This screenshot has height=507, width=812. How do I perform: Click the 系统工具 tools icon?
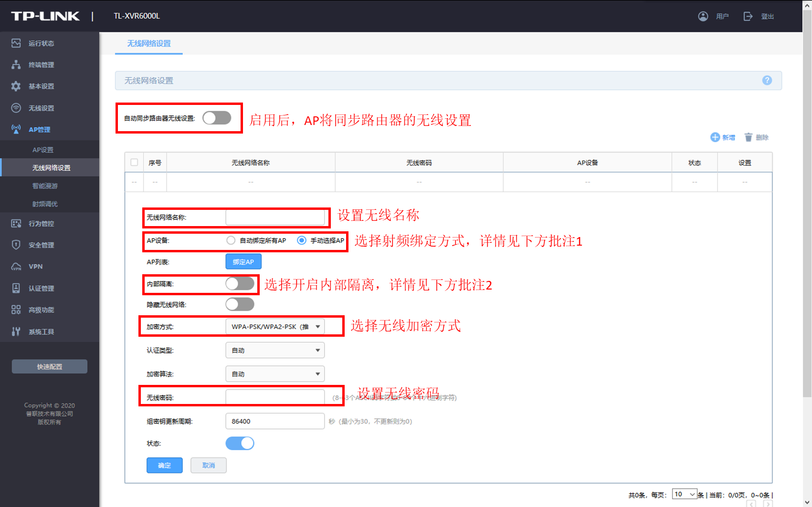pyautogui.click(x=16, y=331)
